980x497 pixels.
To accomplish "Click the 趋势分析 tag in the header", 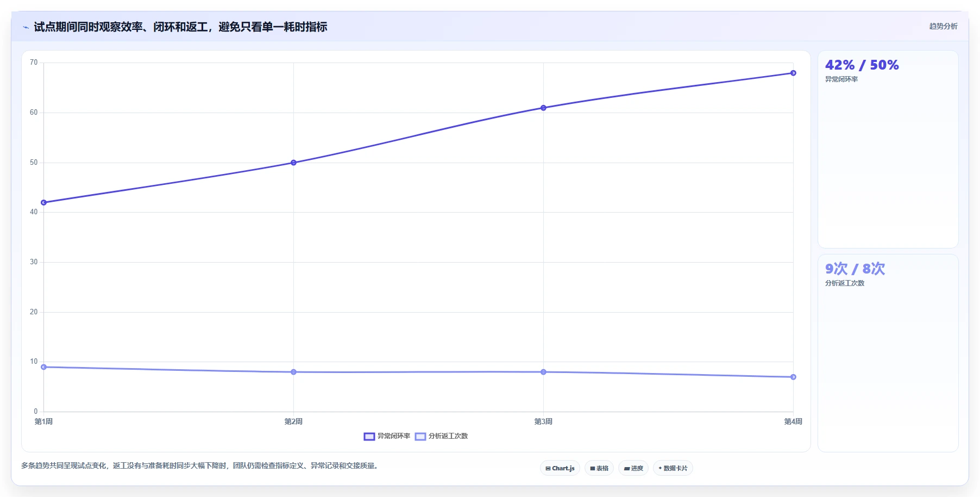I will click(x=943, y=26).
